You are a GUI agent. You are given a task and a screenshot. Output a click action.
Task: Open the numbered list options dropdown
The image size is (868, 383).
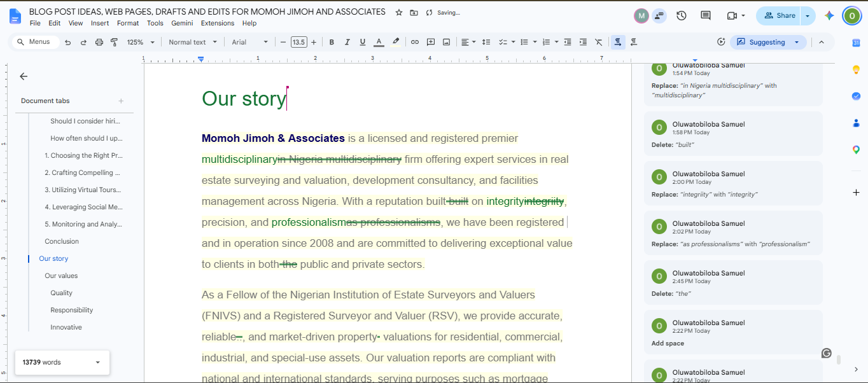point(556,42)
